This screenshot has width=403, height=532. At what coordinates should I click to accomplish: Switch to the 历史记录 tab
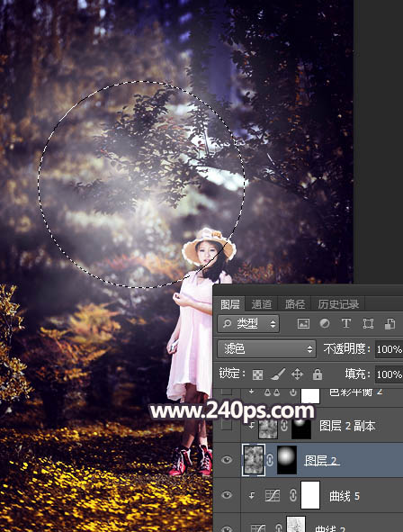tap(338, 304)
